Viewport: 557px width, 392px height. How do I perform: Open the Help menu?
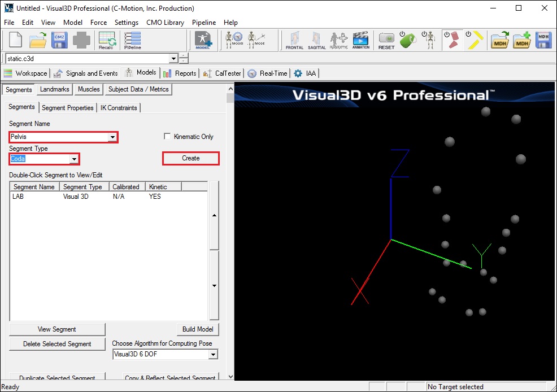(230, 23)
